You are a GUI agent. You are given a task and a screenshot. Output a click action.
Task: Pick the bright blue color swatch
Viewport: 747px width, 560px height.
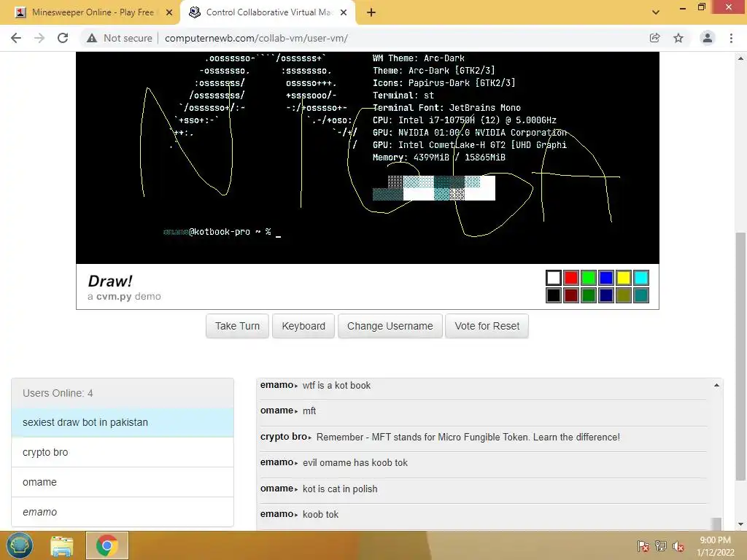click(x=606, y=278)
